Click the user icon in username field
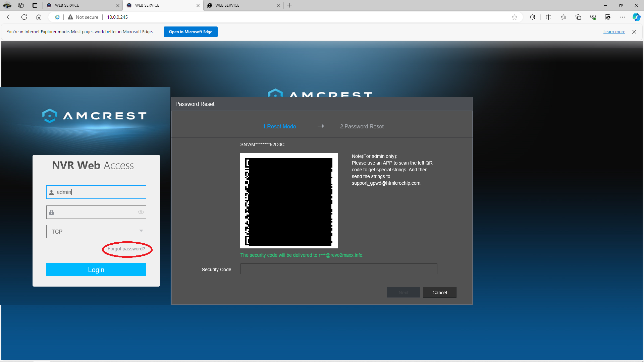Screen dimensions: 644x362 [x=52, y=192]
